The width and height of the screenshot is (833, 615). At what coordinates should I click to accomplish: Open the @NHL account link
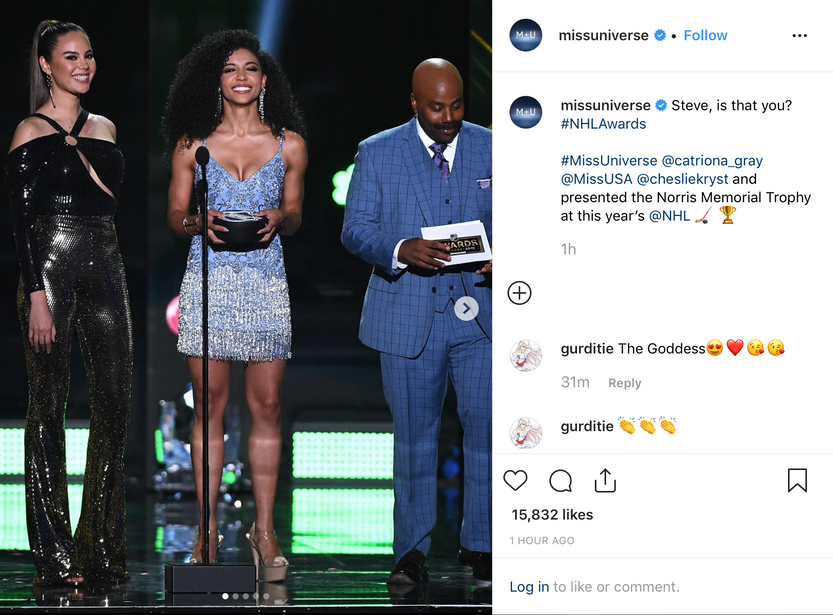[x=669, y=216]
